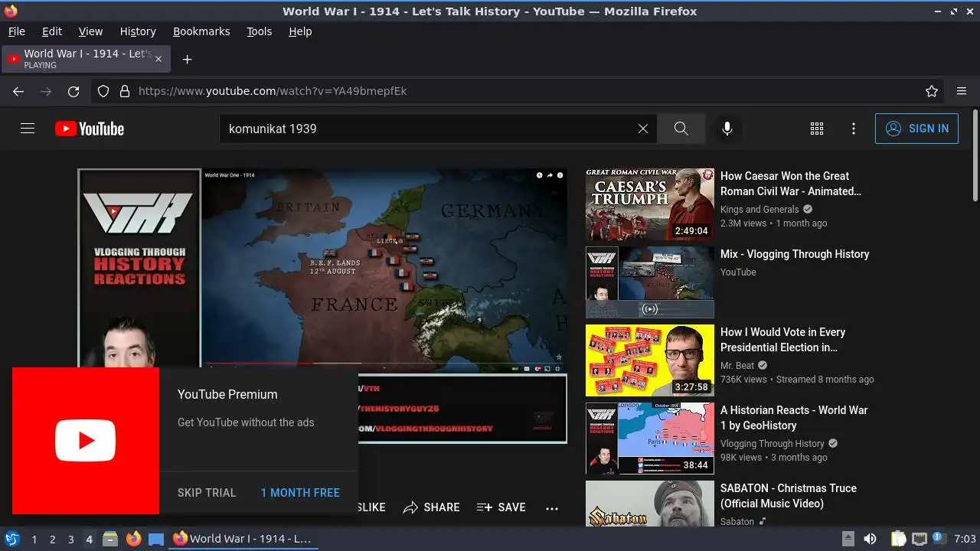Image resolution: width=980 pixels, height=551 pixels.
Task: Open 'How Caesar Won the Great Roman Civil War' title
Action: click(x=791, y=184)
